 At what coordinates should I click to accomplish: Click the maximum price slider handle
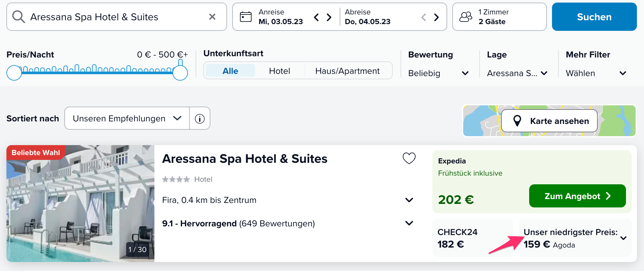180,73
